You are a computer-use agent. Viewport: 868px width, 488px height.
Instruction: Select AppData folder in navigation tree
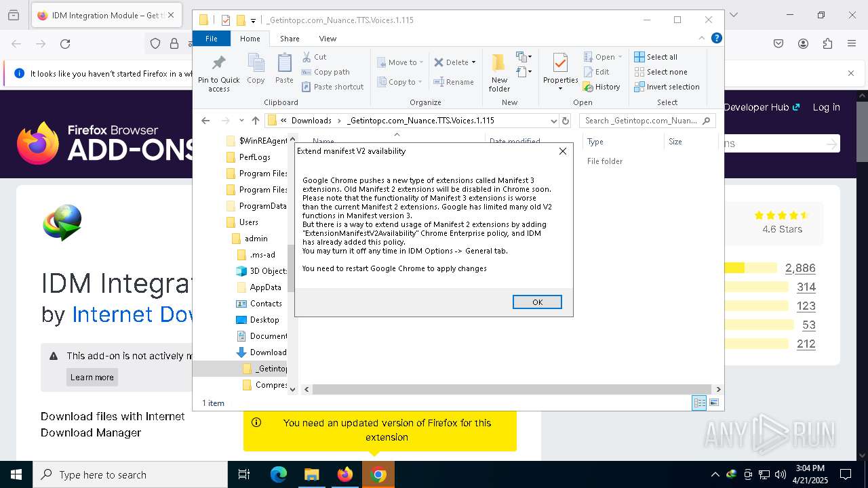(259, 287)
